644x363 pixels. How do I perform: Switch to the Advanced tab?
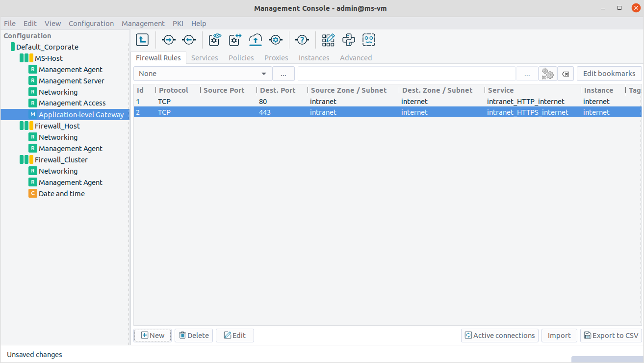(356, 58)
